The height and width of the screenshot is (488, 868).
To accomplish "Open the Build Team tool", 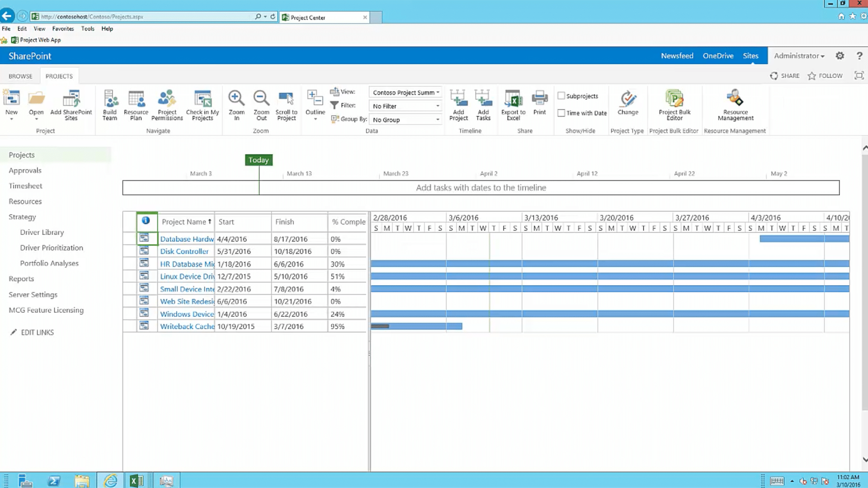I will (x=110, y=105).
